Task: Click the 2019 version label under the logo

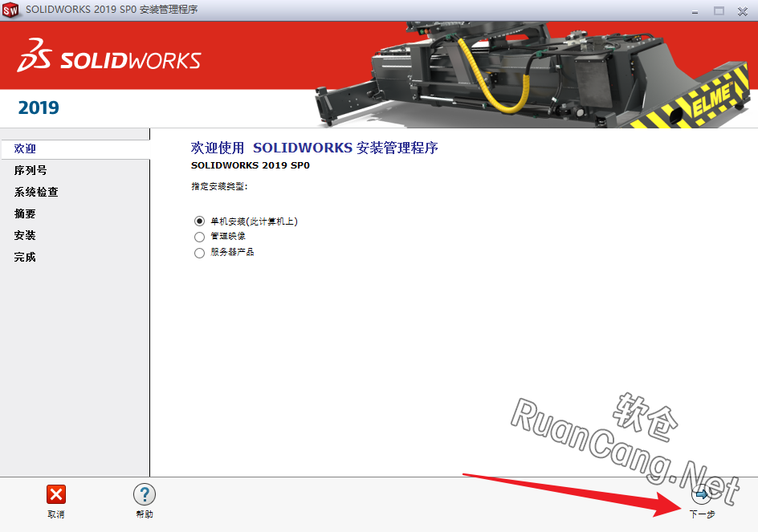Action: 39,108
